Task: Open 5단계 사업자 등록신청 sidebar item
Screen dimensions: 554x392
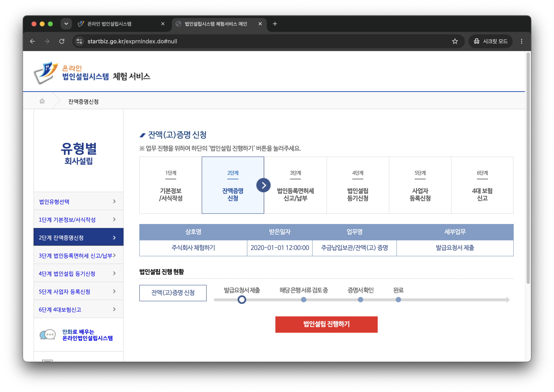Action: (x=79, y=291)
